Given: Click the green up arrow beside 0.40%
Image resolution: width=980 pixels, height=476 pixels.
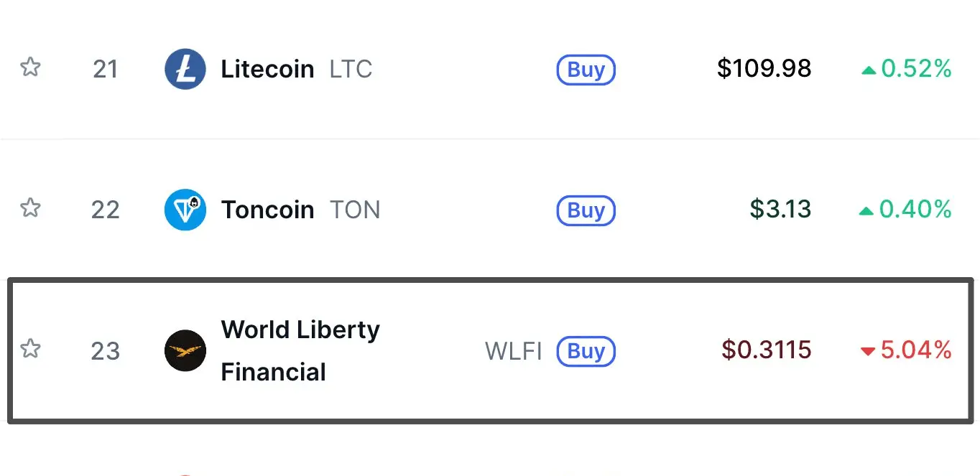Looking at the screenshot, I should tap(867, 210).
